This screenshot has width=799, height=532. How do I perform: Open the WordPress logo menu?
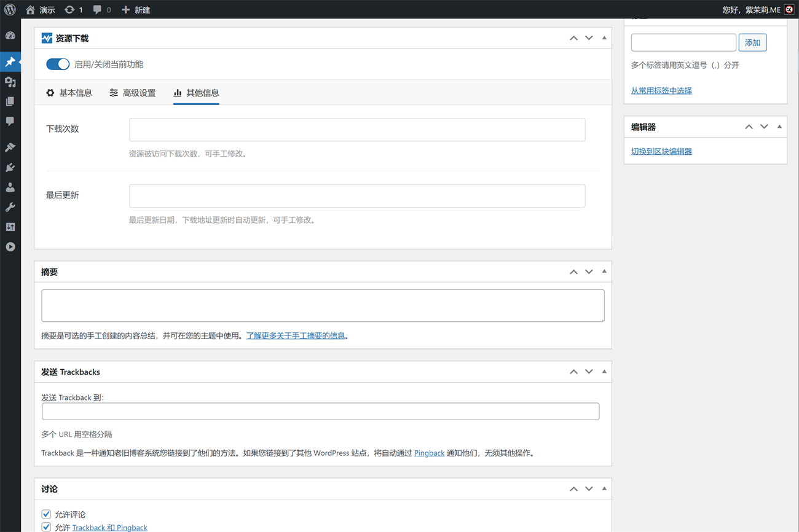click(10, 9)
